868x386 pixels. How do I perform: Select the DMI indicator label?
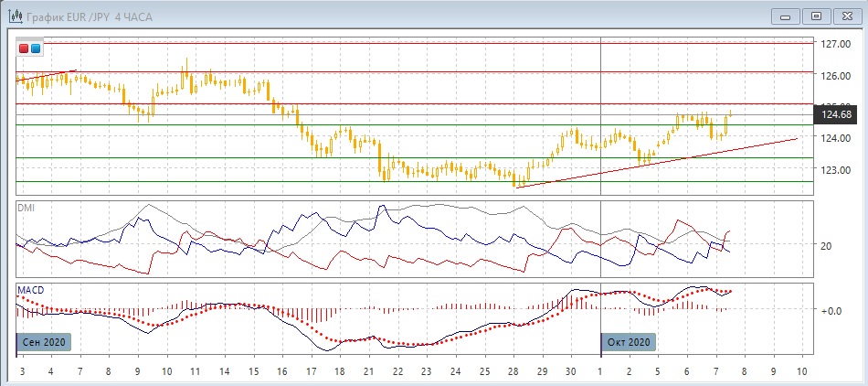tap(26, 207)
